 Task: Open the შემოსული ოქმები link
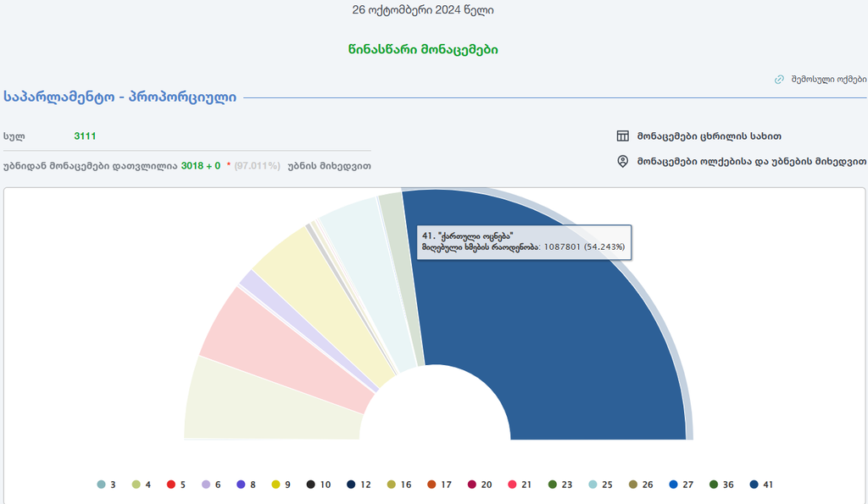coord(829,79)
